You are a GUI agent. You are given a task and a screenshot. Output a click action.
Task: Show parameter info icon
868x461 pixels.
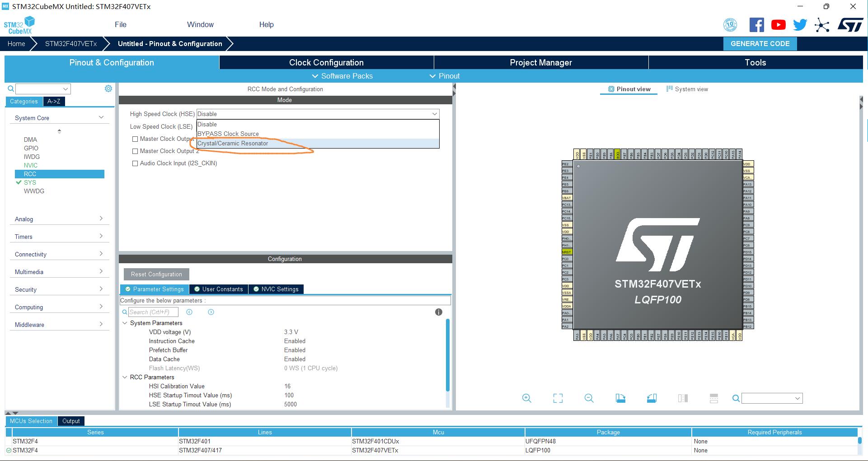pos(438,312)
